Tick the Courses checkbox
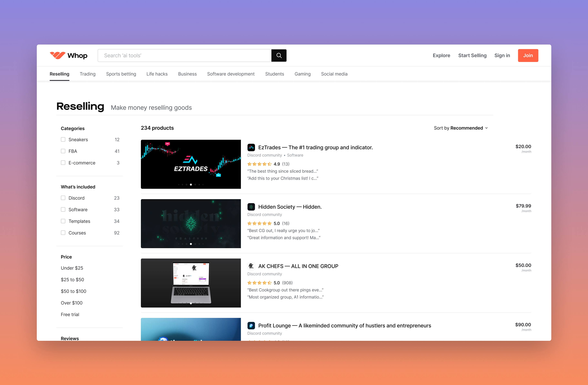The image size is (588, 385). point(63,233)
